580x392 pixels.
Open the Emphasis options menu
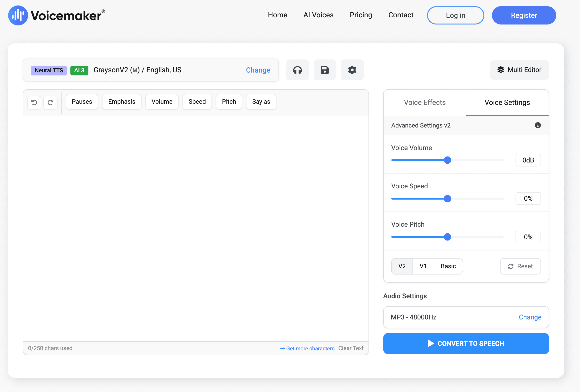click(x=122, y=102)
